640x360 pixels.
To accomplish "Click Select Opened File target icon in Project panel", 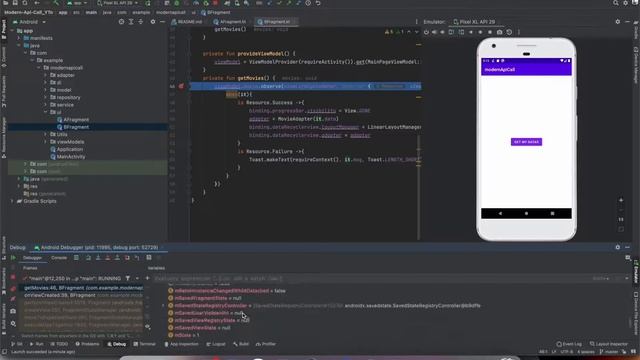I will tap(121, 22).
